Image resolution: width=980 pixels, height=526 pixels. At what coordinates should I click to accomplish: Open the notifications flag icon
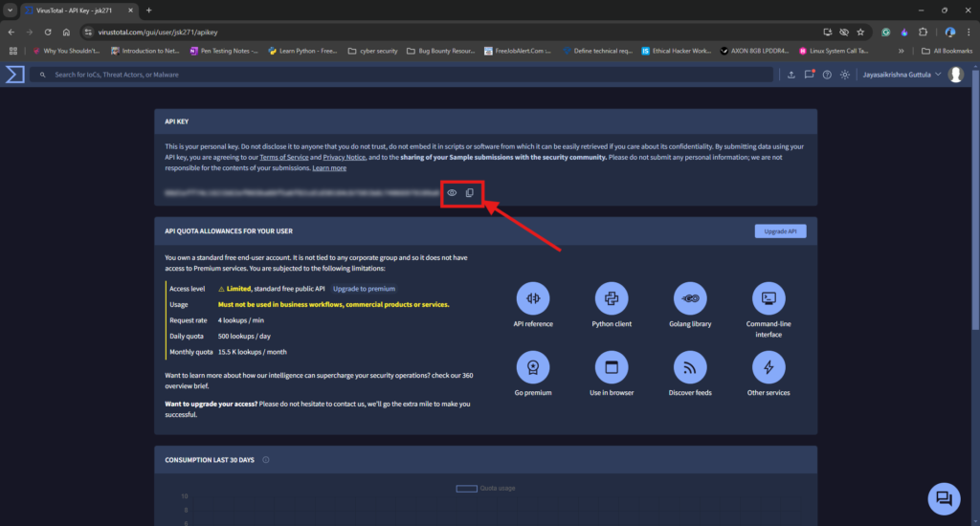pos(810,75)
